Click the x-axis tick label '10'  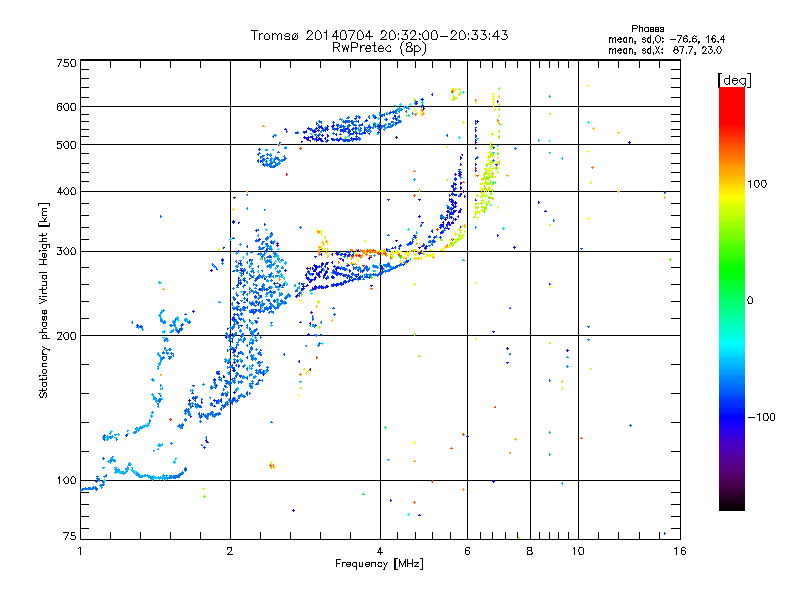pyautogui.click(x=578, y=551)
